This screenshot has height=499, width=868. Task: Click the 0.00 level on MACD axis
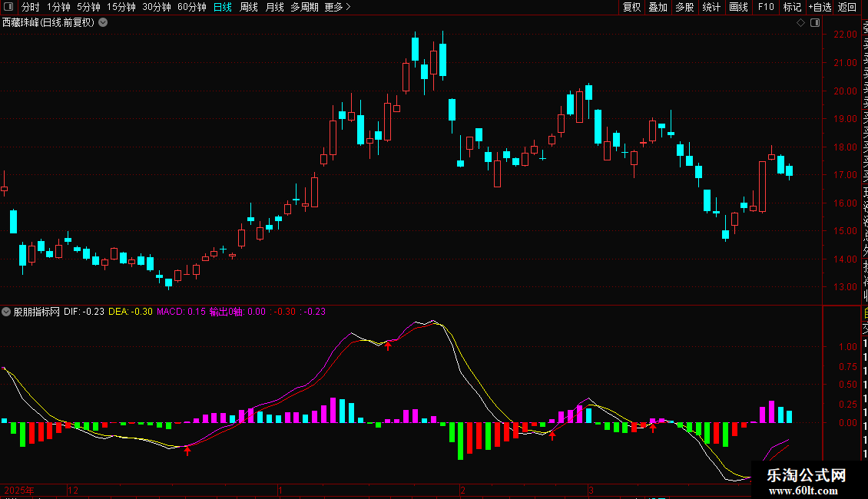848,423
